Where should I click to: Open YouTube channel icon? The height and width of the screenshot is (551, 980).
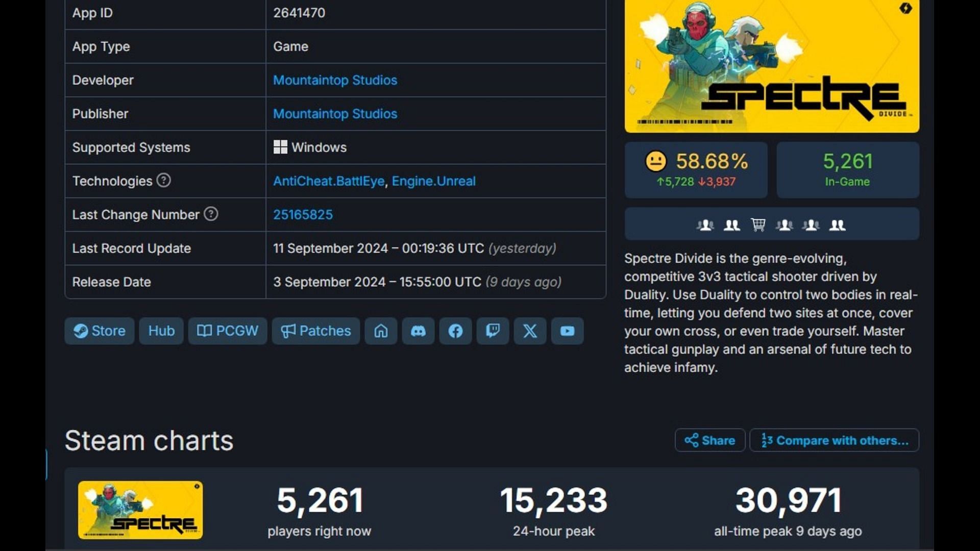coord(567,330)
